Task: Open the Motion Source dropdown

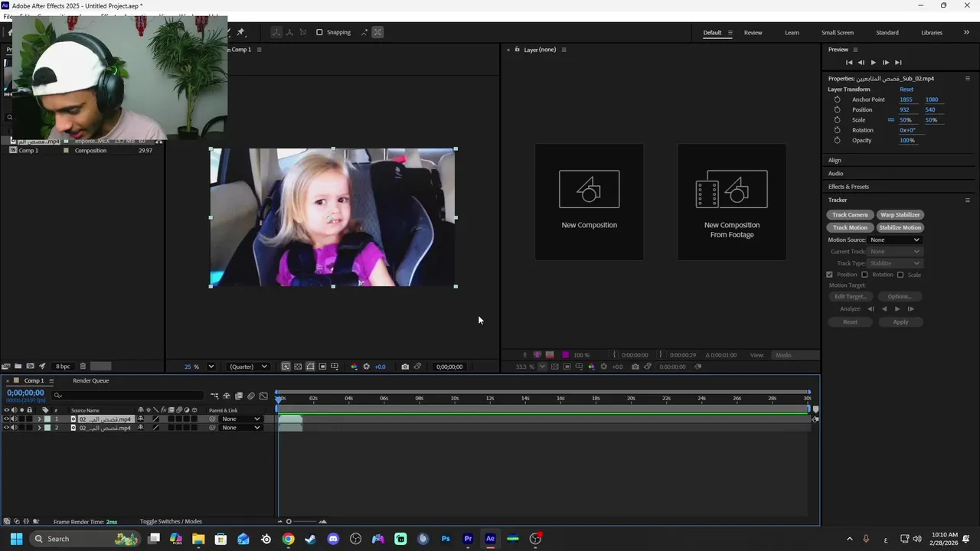Action: point(894,240)
